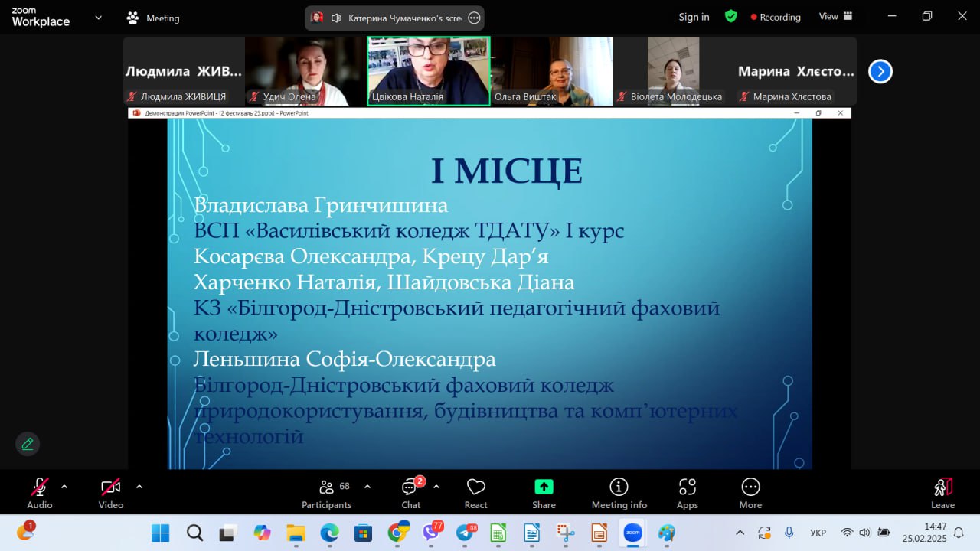
Task: Toggle the УКР keyboard language indicator
Action: tap(818, 533)
